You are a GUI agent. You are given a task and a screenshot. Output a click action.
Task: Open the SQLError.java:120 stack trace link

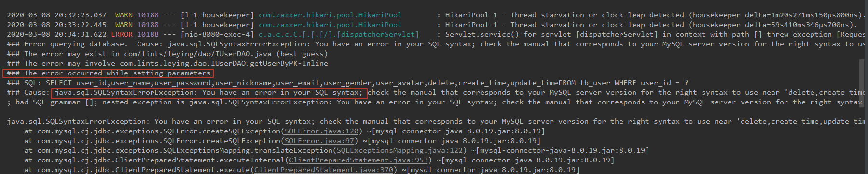321,131
